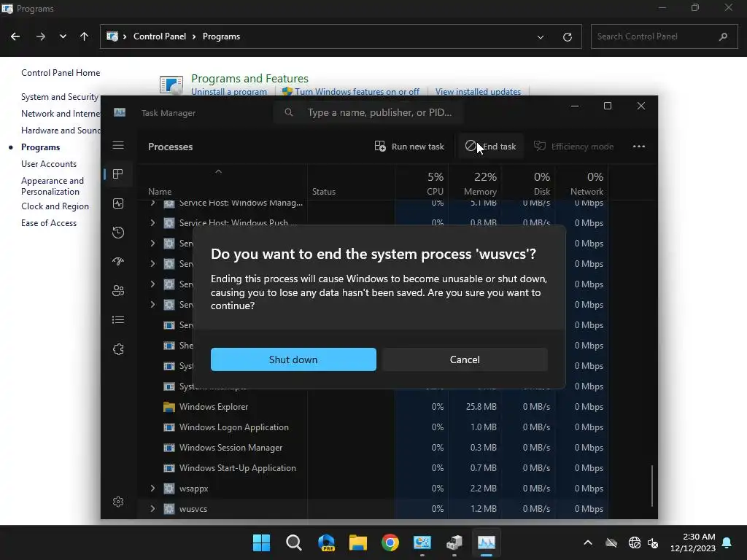Go up one level in Control Panel

[85, 36]
